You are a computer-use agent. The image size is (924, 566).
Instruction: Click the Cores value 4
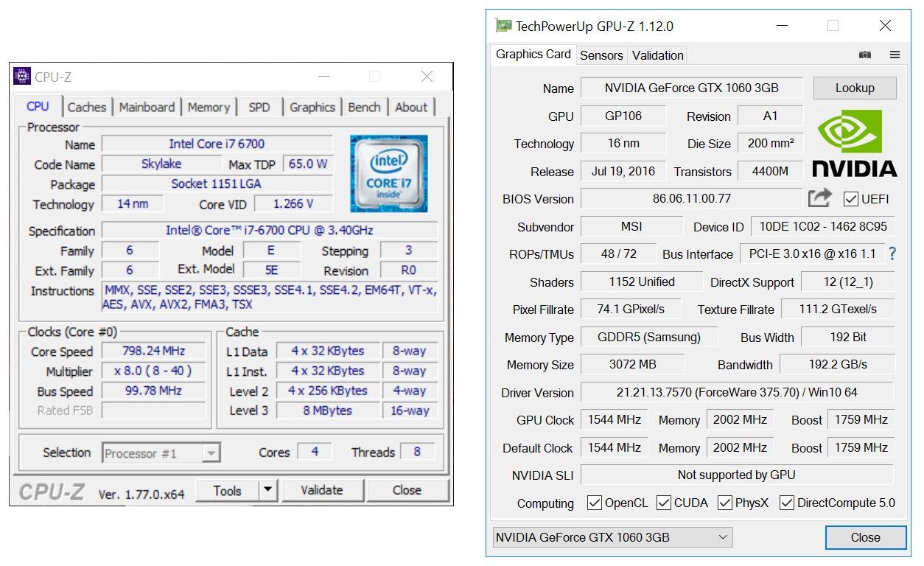[315, 452]
